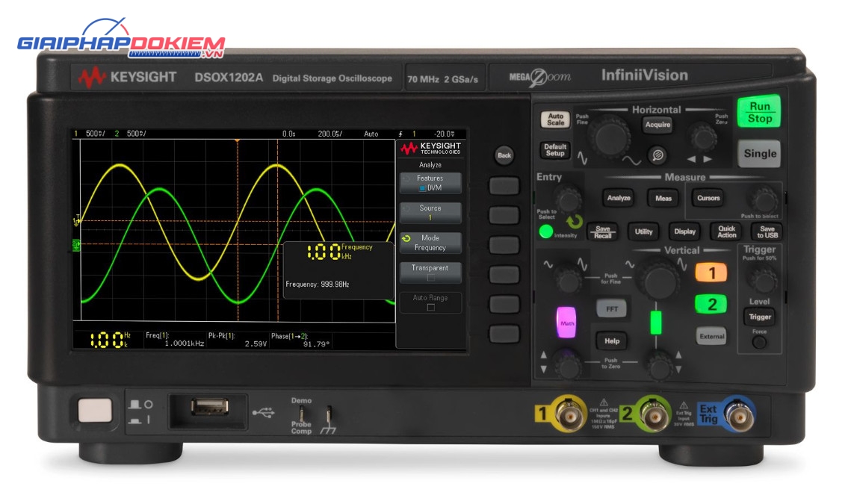
Task: Tap the zoom magnifier key in Horizontal section
Action: pyautogui.click(x=657, y=155)
